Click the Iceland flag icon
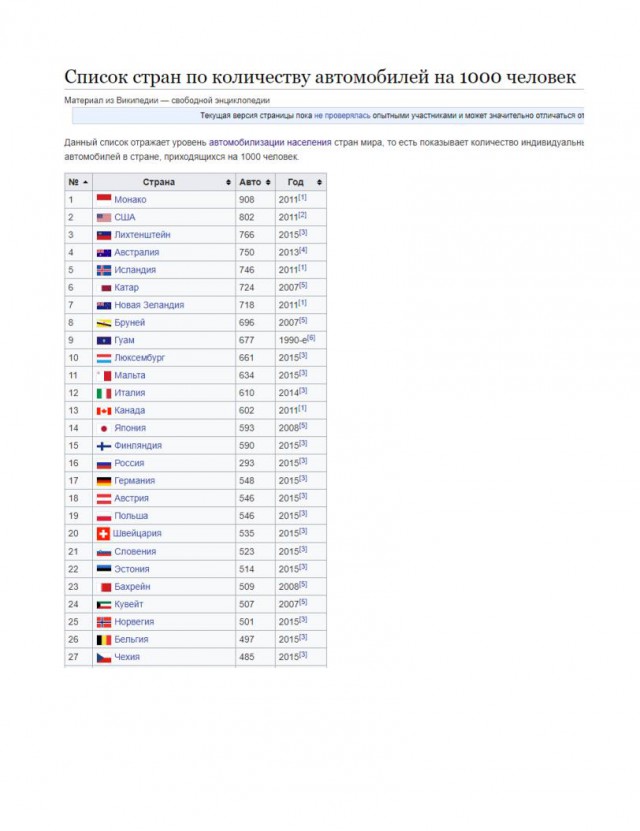 104,270
